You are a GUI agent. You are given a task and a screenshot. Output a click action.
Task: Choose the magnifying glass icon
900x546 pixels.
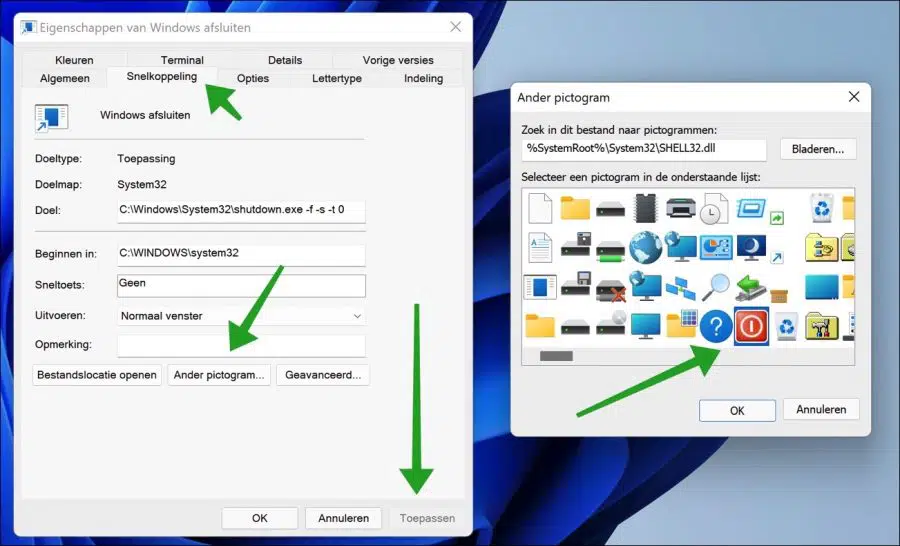(x=716, y=286)
